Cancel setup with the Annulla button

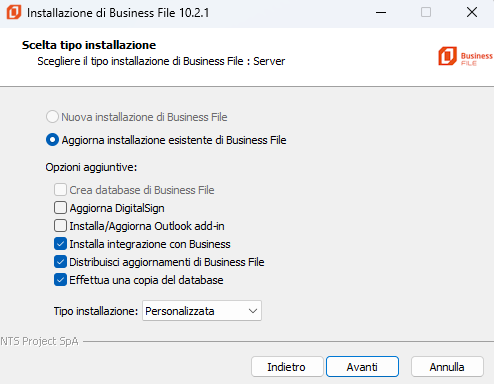coord(447,367)
